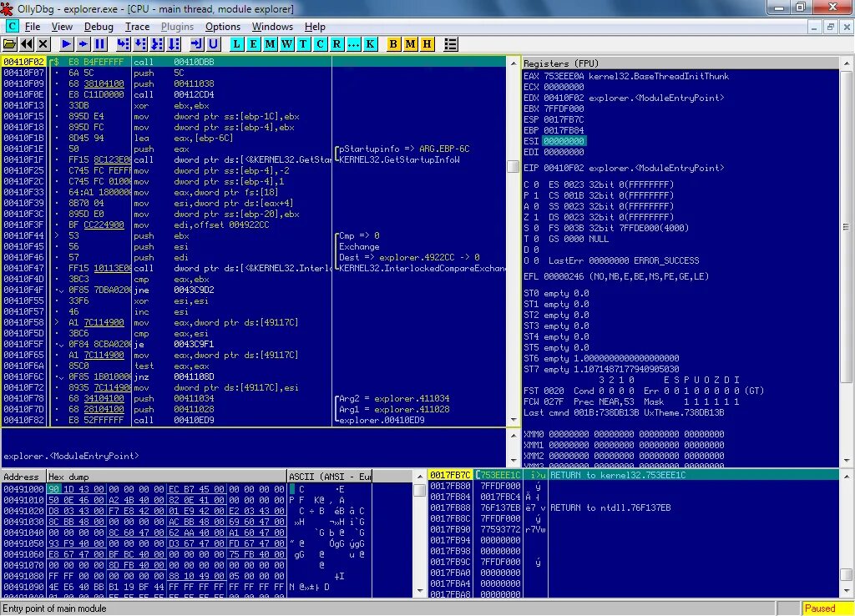Viewport: 855px width, 616px height.
Task: Click the Trace over icon
Action: tap(174, 44)
